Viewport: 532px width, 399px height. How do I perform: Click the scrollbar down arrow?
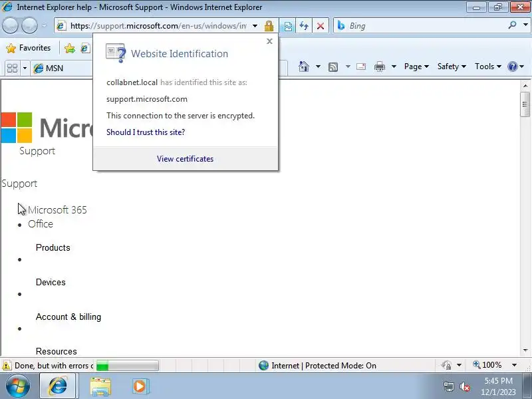pyautogui.click(x=525, y=350)
